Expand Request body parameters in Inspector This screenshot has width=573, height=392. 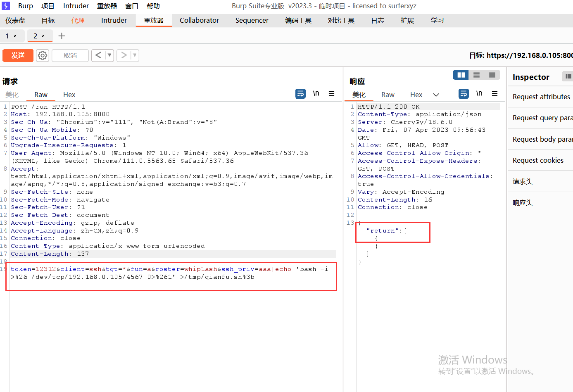click(x=540, y=139)
